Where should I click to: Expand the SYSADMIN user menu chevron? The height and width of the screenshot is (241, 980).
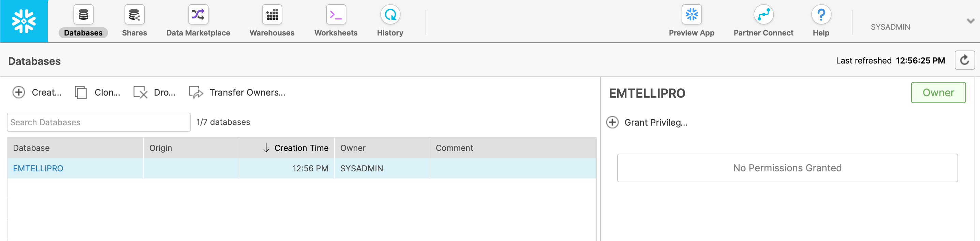pyautogui.click(x=970, y=21)
